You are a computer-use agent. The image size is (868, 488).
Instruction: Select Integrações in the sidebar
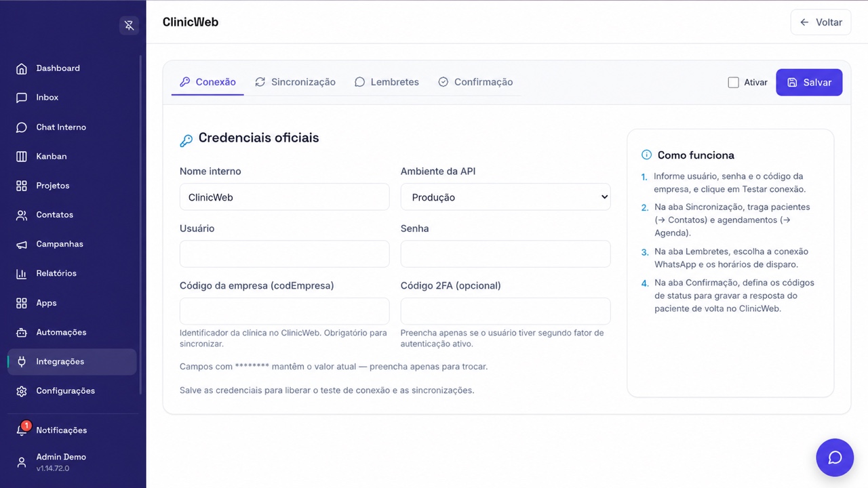tap(72, 362)
